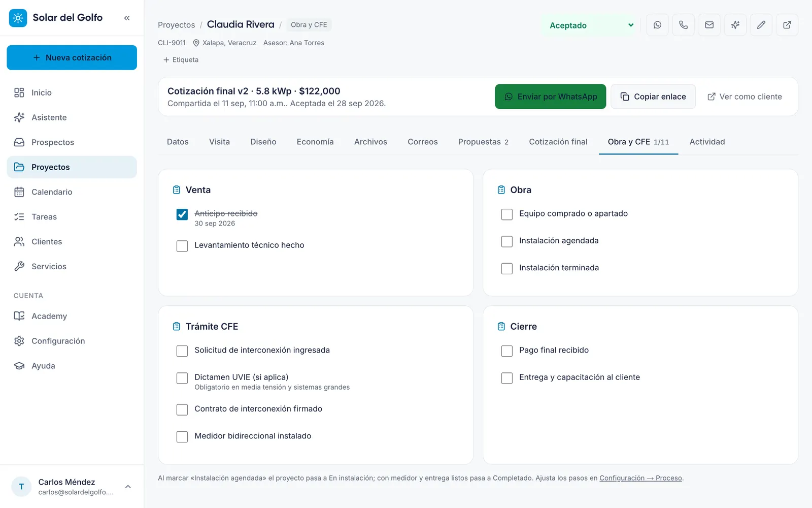Viewport: 812px width, 508px height.
Task: Switch to the Economía tab
Action: 315,142
